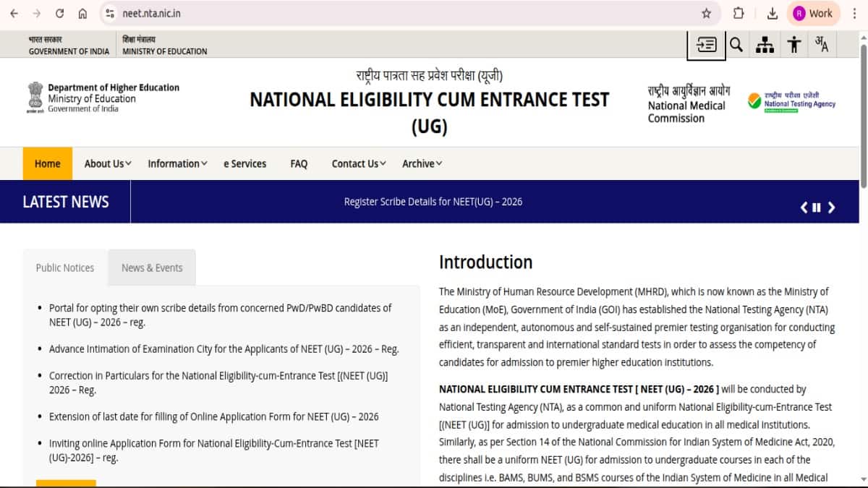Click the skip to main content icon
The image size is (868, 488).
706,45
